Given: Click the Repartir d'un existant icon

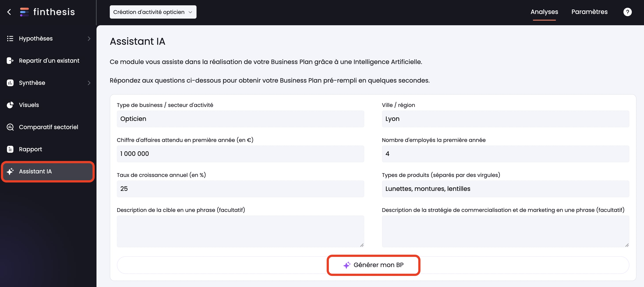Looking at the screenshot, I should pos(10,60).
